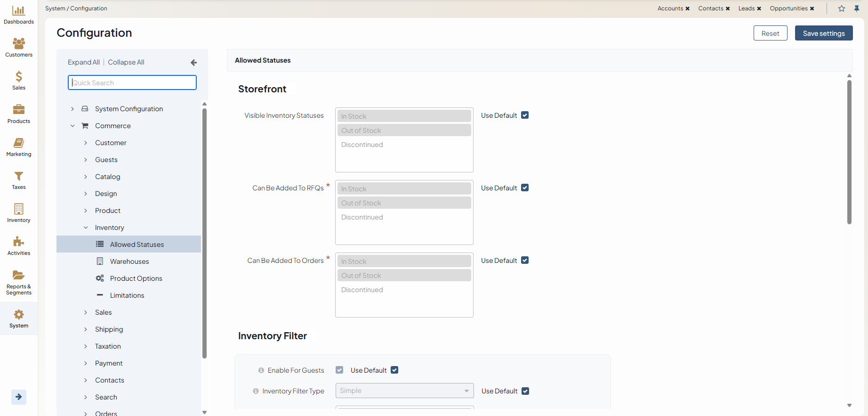Open the Customers menu icon
This screenshot has width=868, height=416.
pos(19,44)
